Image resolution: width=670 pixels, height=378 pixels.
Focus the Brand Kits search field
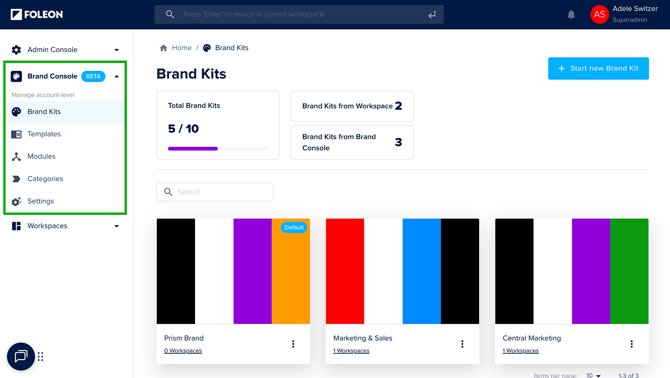[215, 192]
